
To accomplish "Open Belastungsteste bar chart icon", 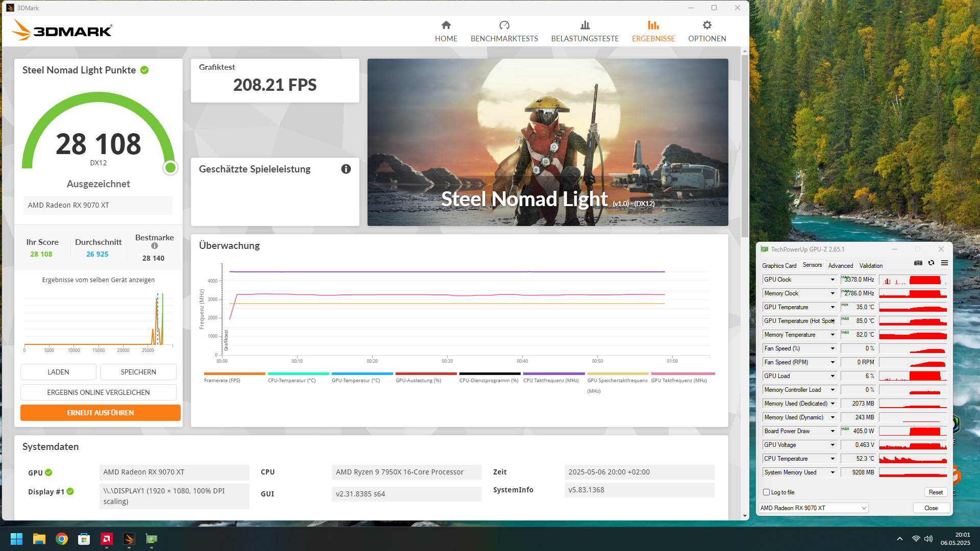I will tap(585, 25).
